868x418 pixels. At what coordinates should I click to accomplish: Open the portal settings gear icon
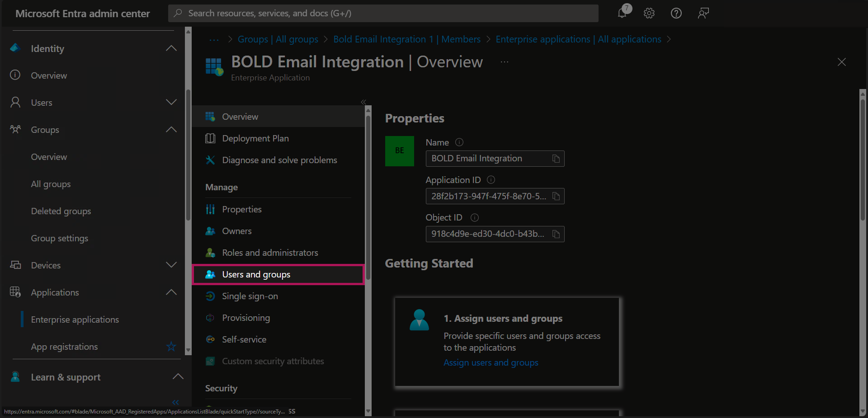click(649, 13)
